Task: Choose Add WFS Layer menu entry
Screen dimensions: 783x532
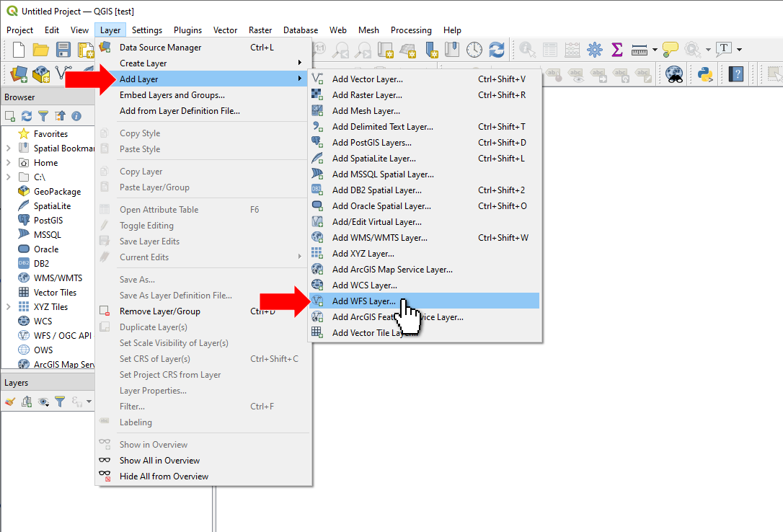Action: (425, 301)
